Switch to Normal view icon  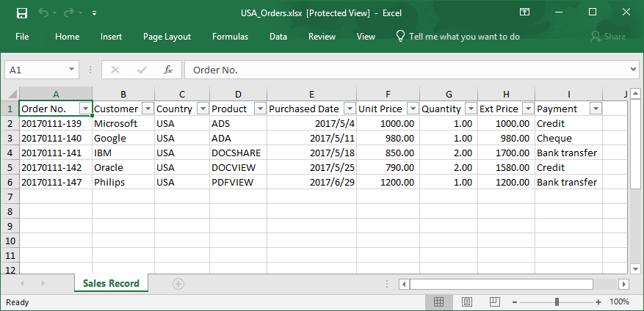(438, 302)
